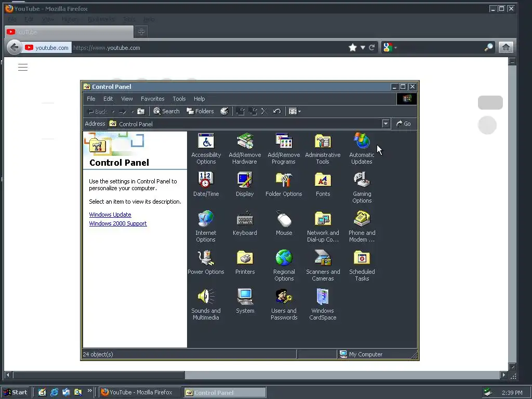Open Firefox bookmarks star dropdown arrow
This screenshot has width=532, height=399.
(363, 47)
